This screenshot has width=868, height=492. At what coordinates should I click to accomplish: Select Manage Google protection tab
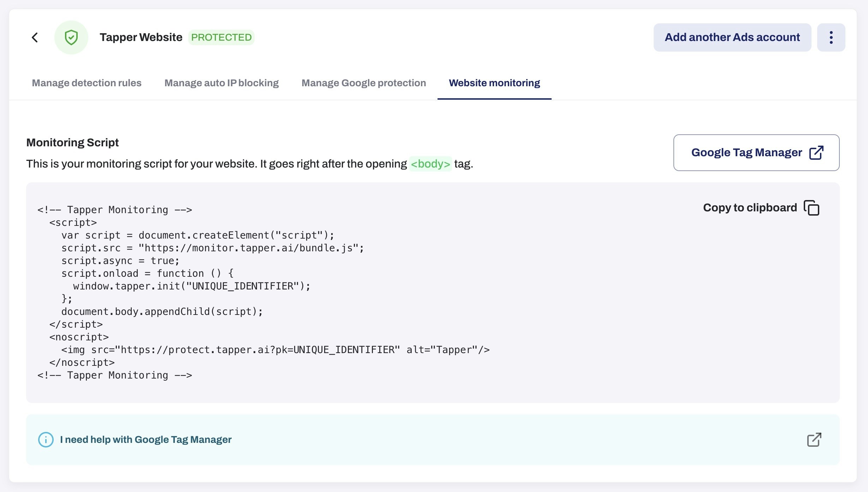363,83
